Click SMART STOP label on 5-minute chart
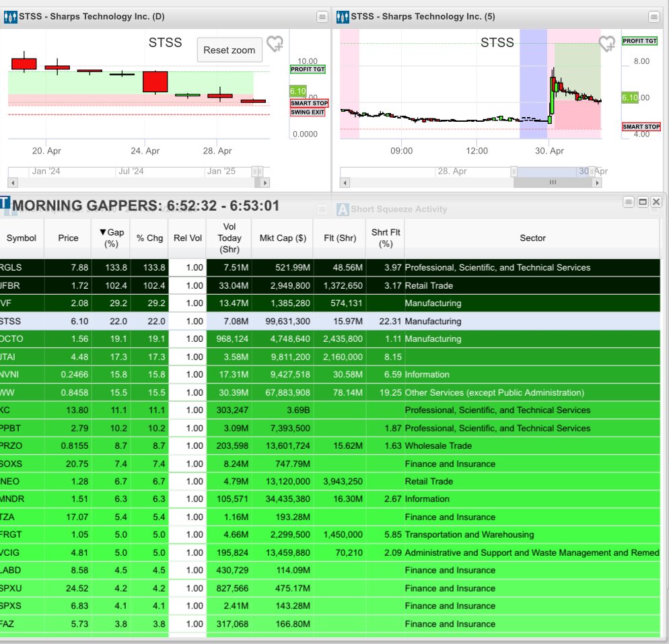Image resolution: width=669 pixels, height=644 pixels. [x=641, y=127]
